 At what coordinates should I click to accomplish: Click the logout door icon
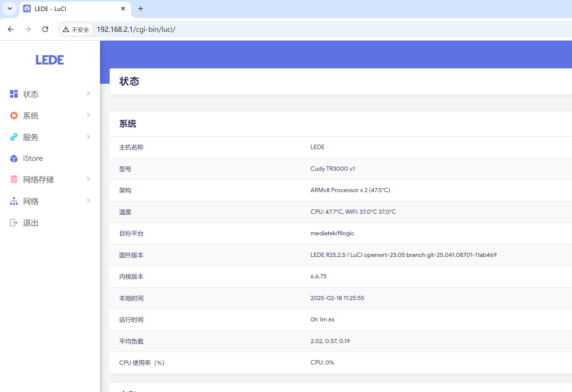coord(14,222)
